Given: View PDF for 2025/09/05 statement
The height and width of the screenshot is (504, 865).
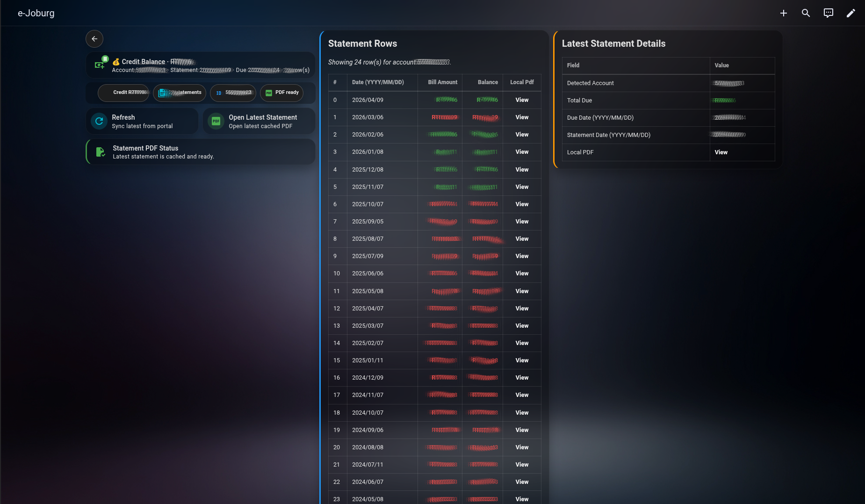Looking at the screenshot, I should coord(522,222).
